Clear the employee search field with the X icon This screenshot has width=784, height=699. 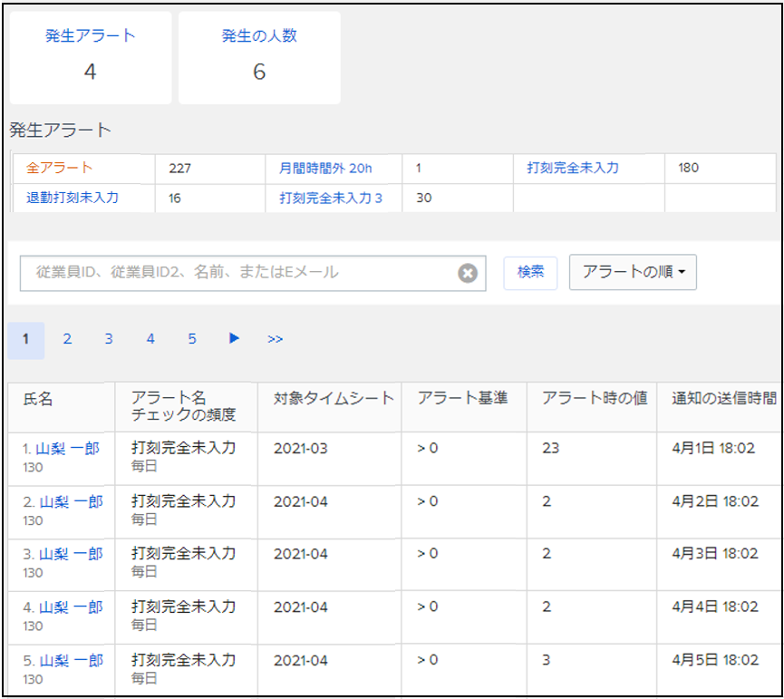[468, 273]
